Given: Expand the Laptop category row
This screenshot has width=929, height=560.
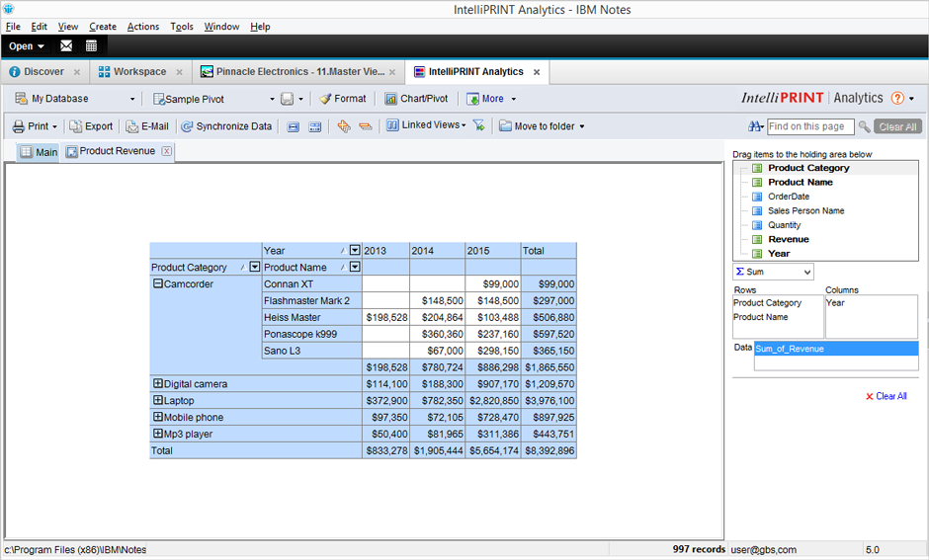Looking at the screenshot, I should click(x=158, y=401).
